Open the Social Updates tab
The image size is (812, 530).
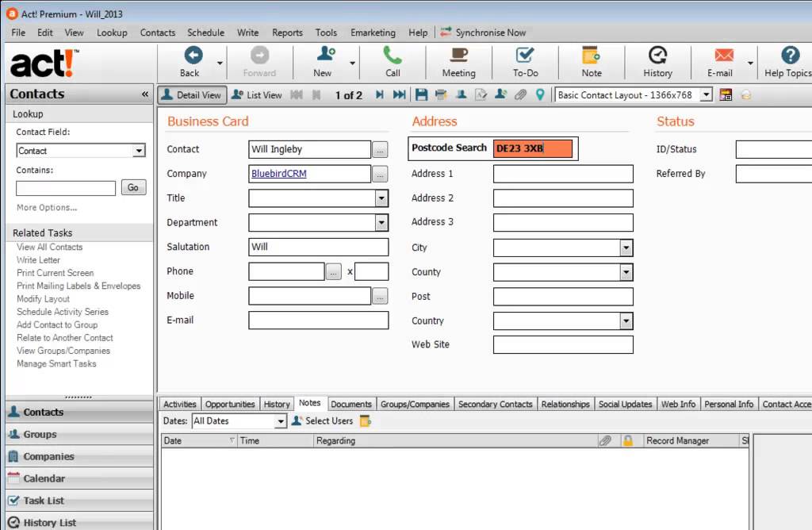[x=625, y=404]
